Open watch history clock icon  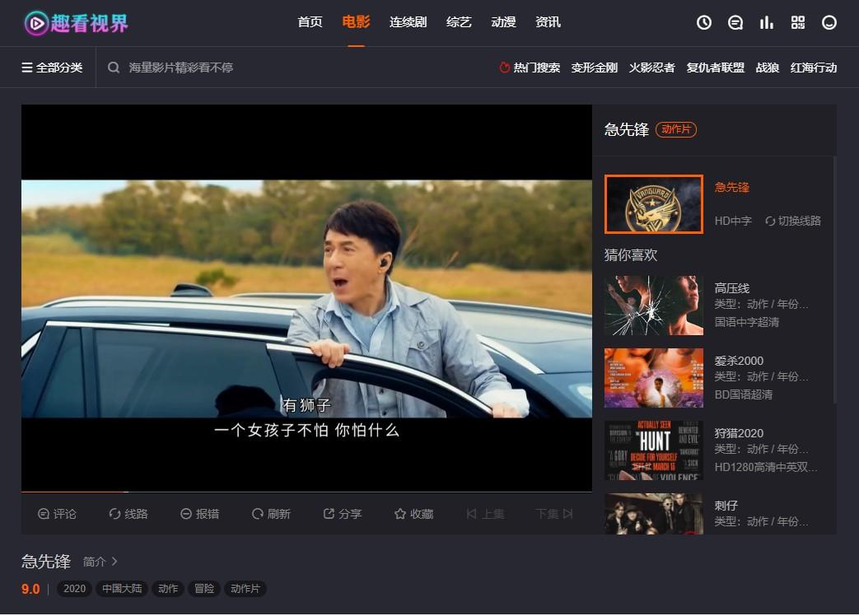[704, 22]
